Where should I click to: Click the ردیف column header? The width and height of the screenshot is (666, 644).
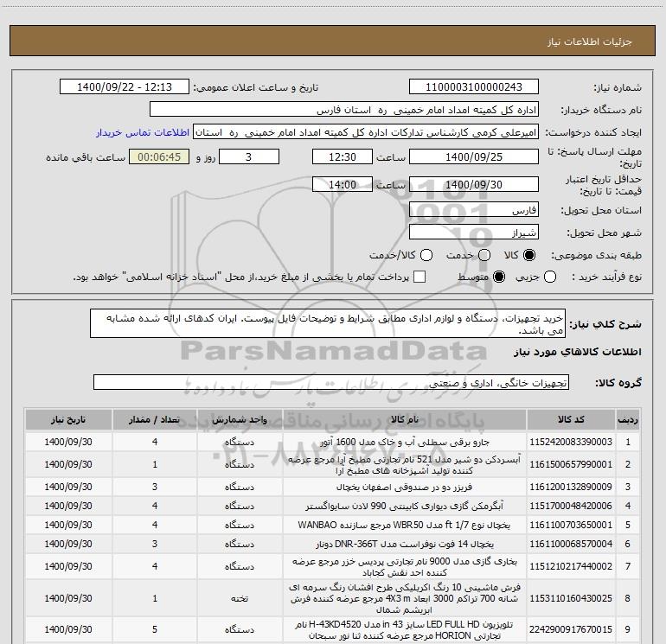coord(628,419)
